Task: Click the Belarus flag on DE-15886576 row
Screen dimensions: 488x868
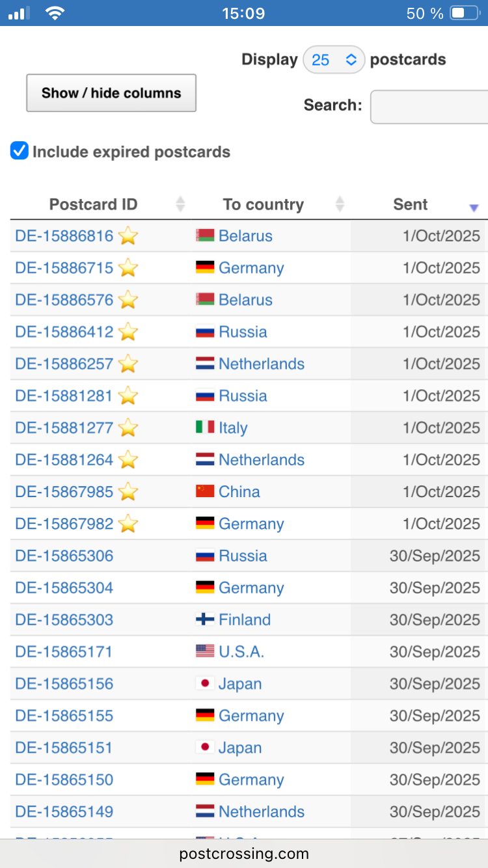Action: 205,300
